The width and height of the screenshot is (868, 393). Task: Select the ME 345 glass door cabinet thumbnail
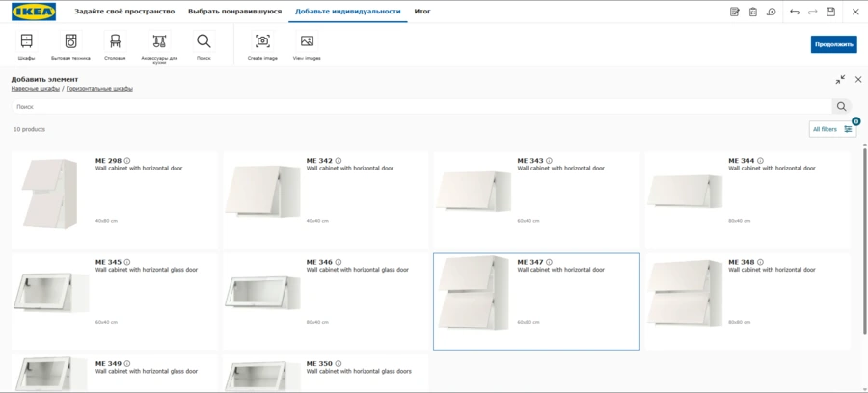[50, 293]
